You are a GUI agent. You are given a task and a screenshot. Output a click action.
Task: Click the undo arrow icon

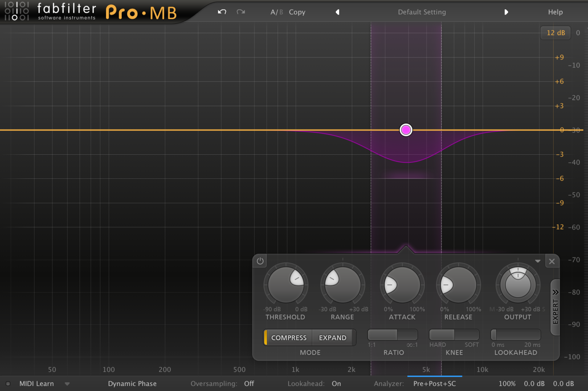(x=222, y=12)
